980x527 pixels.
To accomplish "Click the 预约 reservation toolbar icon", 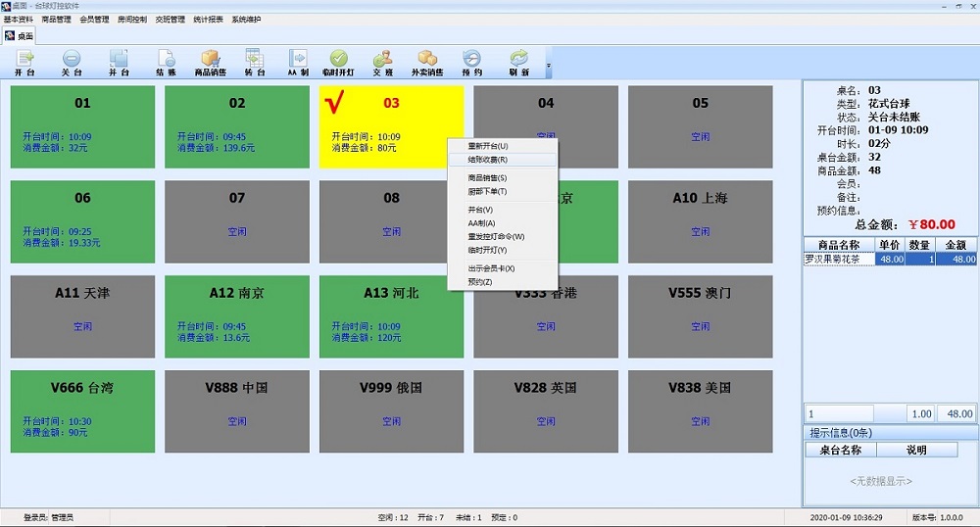I will 472,63.
